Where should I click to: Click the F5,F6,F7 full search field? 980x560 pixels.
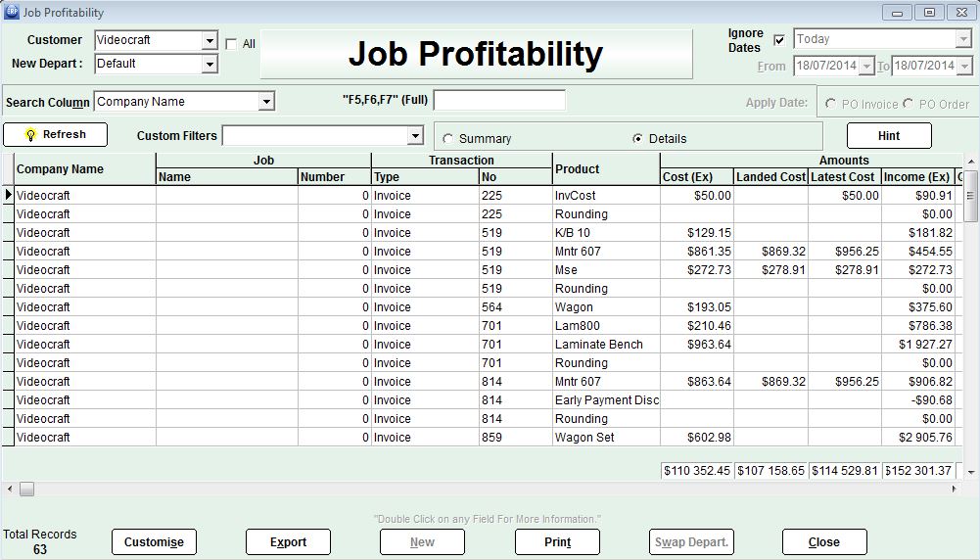499,101
